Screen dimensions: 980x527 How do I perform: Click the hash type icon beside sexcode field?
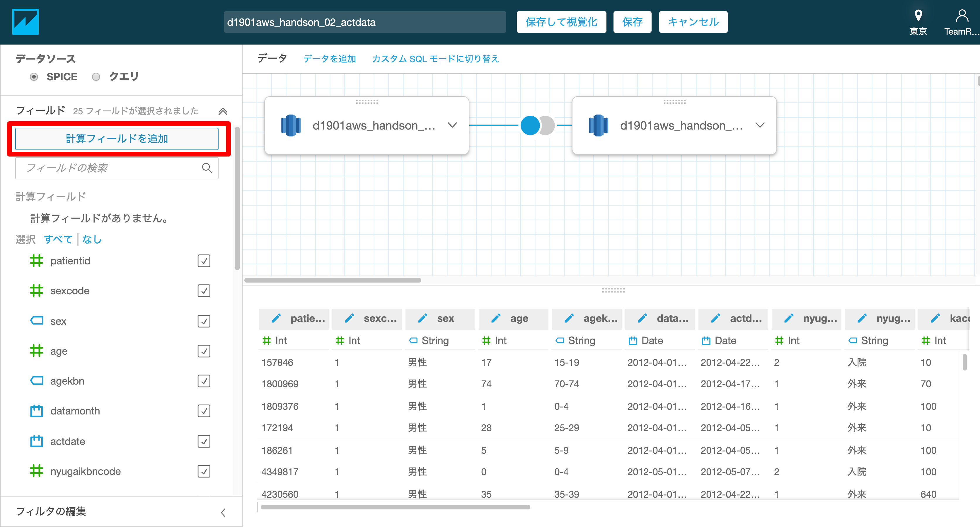point(37,291)
